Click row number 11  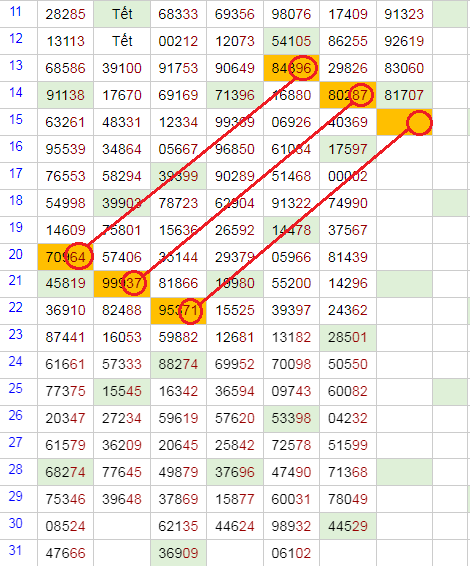click(16, 12)
